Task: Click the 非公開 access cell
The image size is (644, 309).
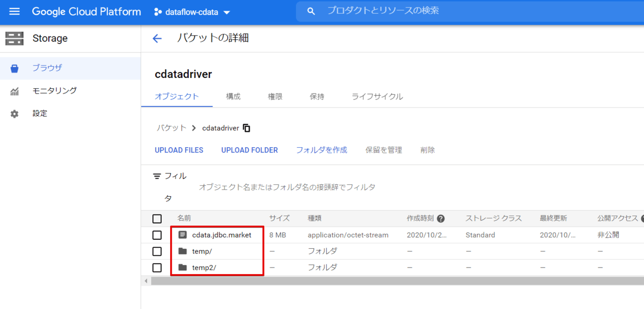Action: [608, 235]
